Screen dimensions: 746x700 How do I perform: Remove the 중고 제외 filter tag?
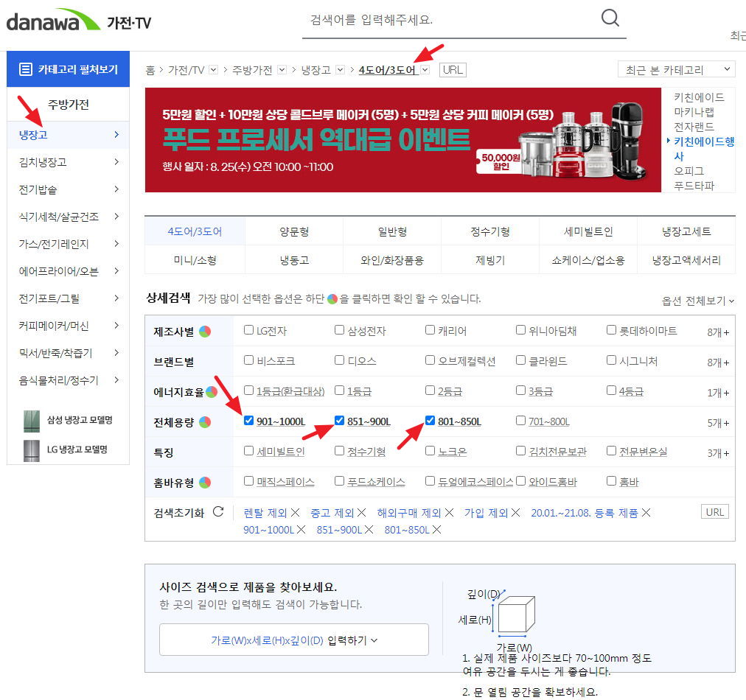362,513
